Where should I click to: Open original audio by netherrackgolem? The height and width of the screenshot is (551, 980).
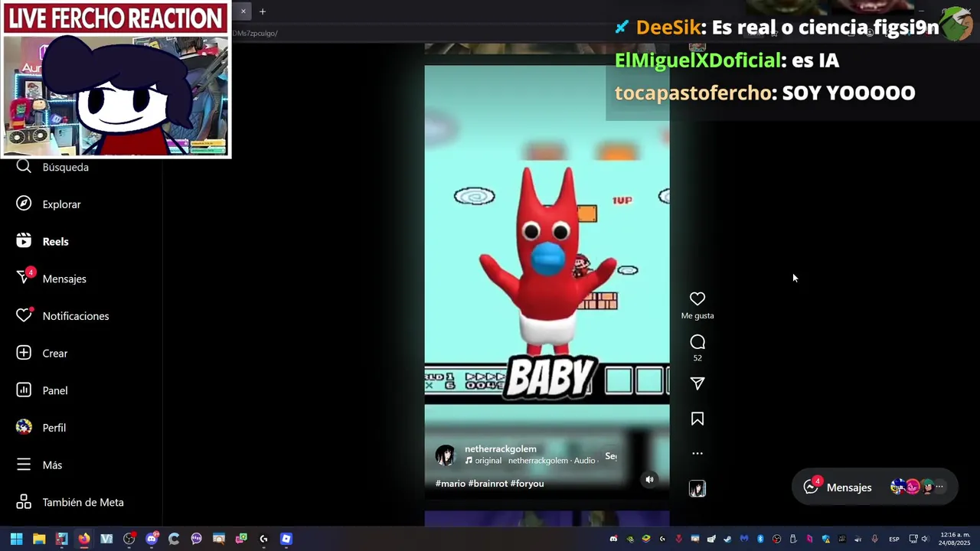[531, 461]
